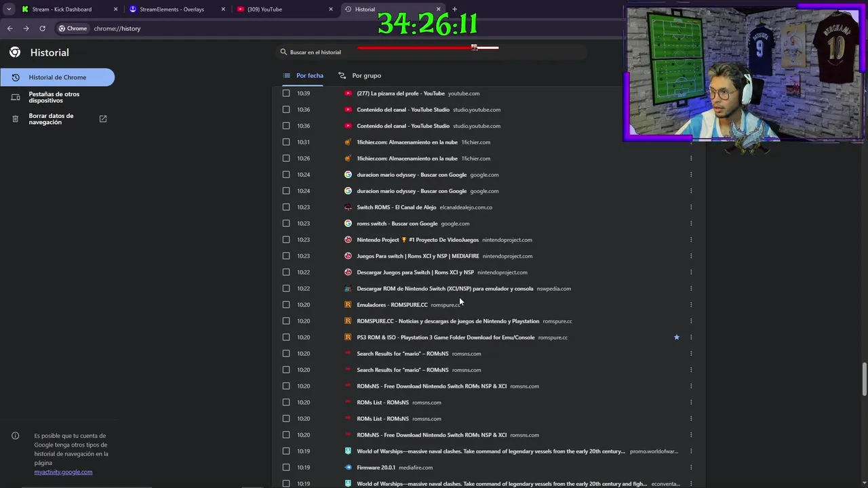868x488 pixels.
Task: Select the Por fecha tab
Action: [303, 75]
